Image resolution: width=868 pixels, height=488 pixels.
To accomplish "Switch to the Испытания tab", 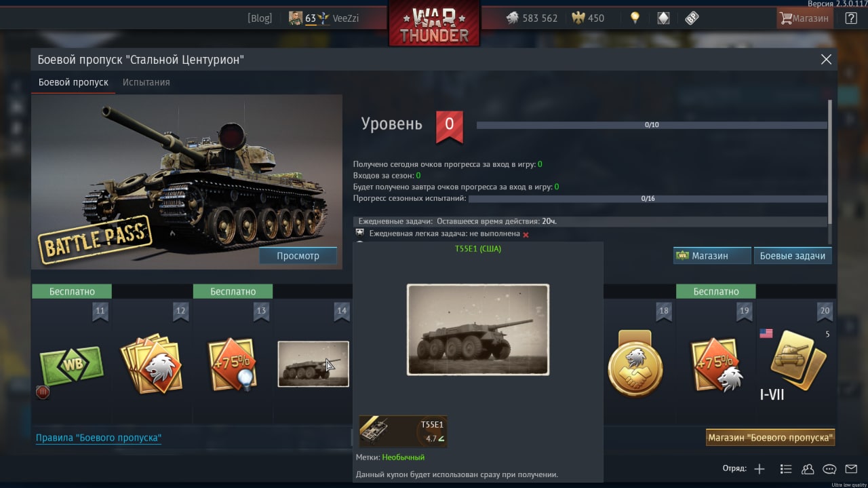I will 146,82.
